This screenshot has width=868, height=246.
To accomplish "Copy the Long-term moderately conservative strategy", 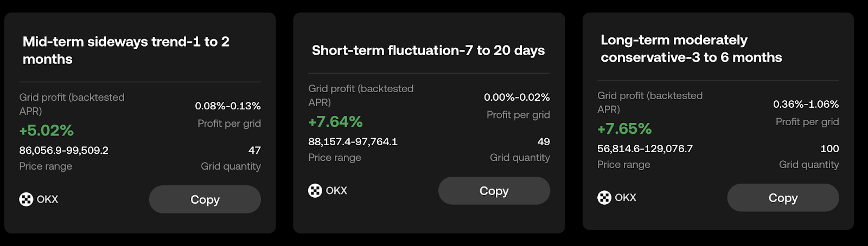I will click(783, 198).
